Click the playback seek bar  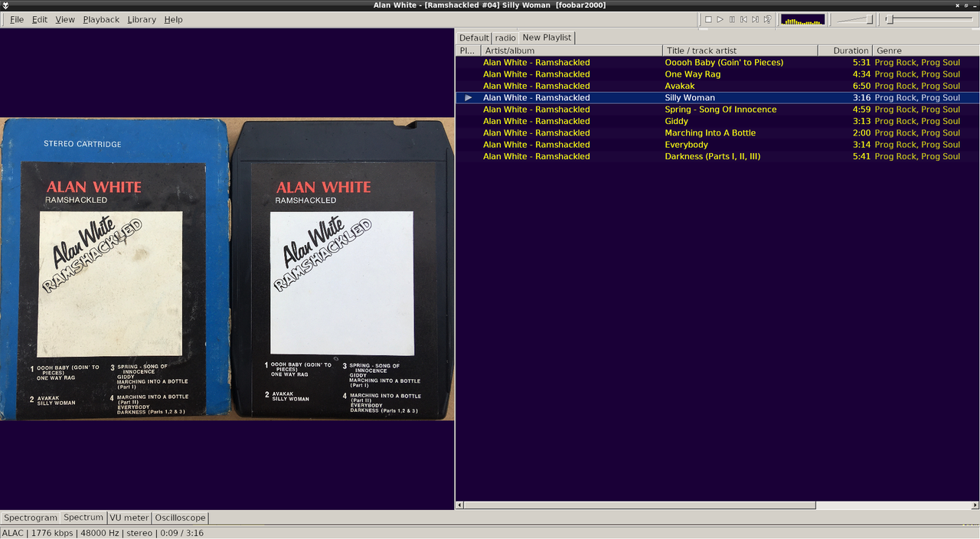click(929, 19)
